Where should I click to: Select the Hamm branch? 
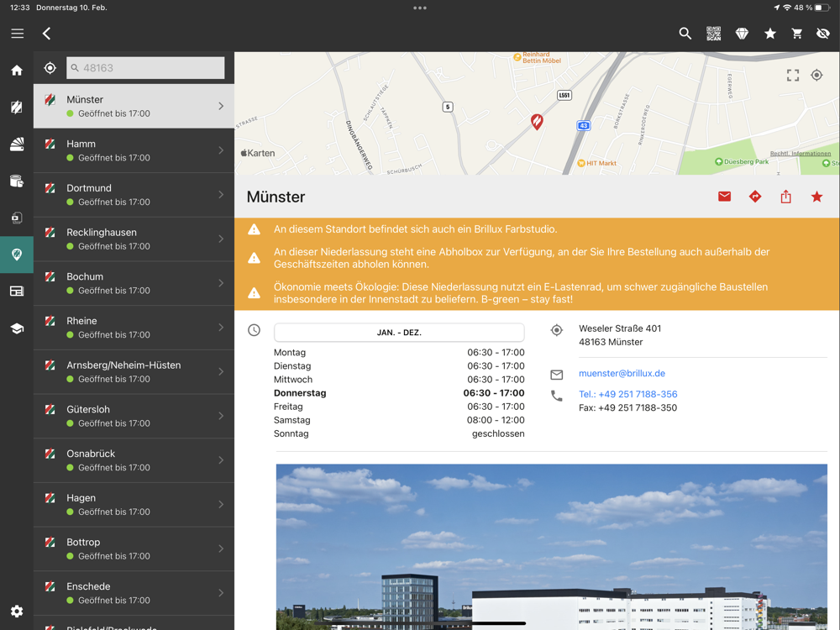pyautogui.click(x=134, y=150)
